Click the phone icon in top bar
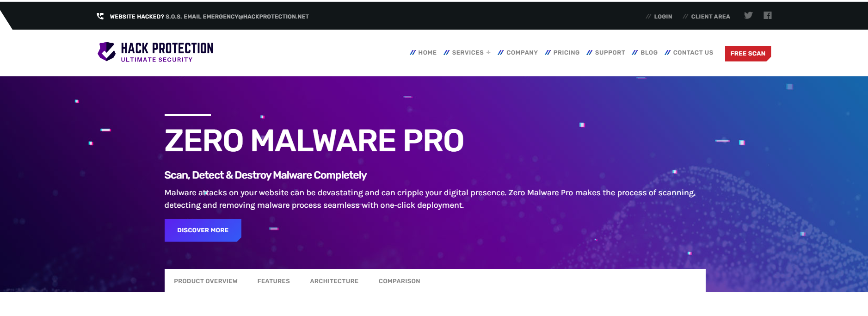 pyautogui.click(x=100, y=16)
